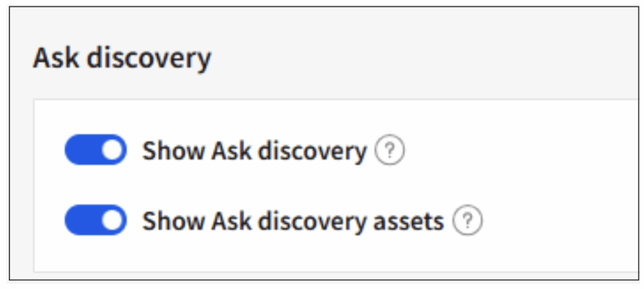This screenshot has width=644, height=289.
Task: Click the white knob of the assets switch
Action: click(x=112, y=220)
